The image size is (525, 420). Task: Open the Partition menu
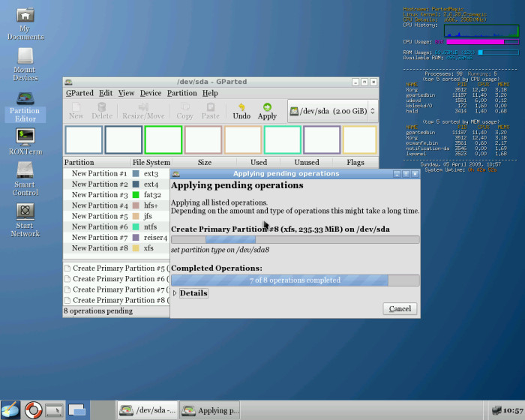[182, 93]
